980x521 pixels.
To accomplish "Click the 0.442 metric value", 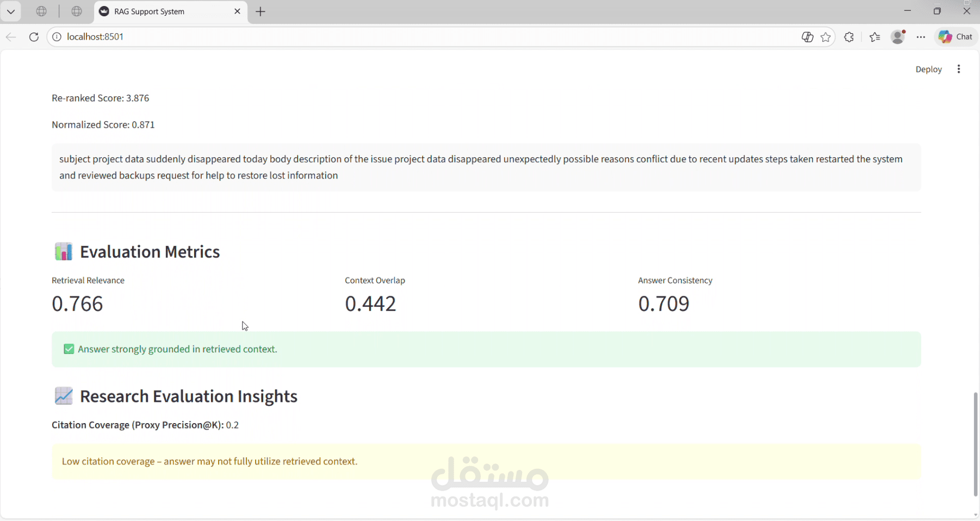I will coord(370,303).
